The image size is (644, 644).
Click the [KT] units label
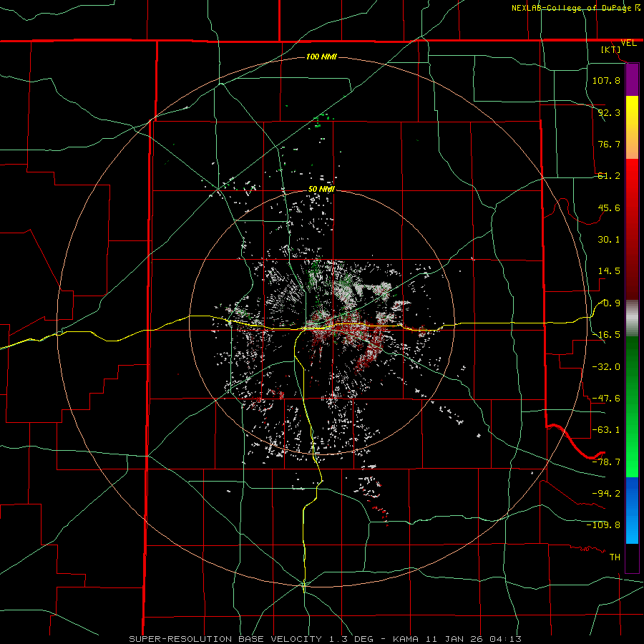[611, 49]
